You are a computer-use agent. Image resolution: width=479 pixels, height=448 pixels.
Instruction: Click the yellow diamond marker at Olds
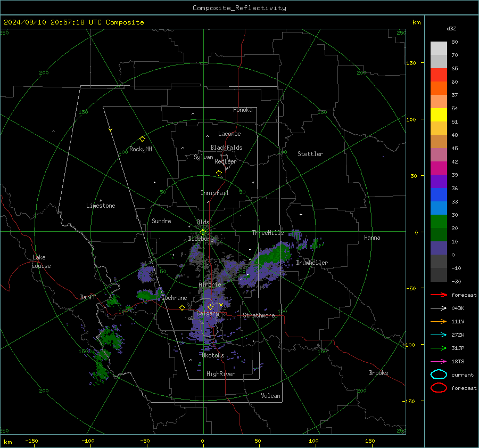point(203,232)
